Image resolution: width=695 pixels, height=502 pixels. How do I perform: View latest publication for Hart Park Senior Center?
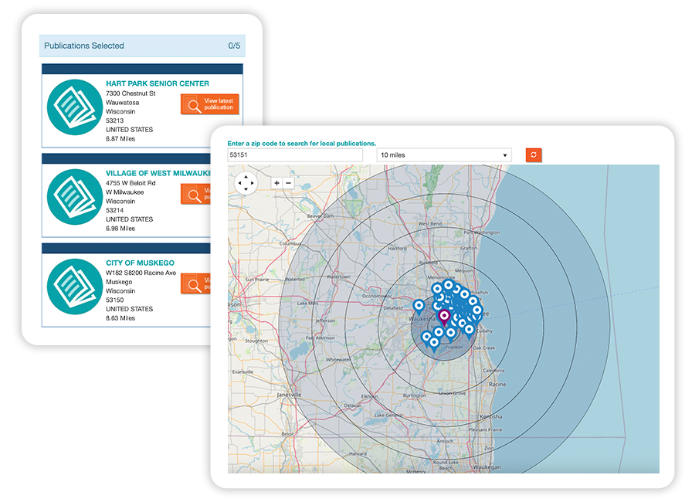click(x=210, y=104)
